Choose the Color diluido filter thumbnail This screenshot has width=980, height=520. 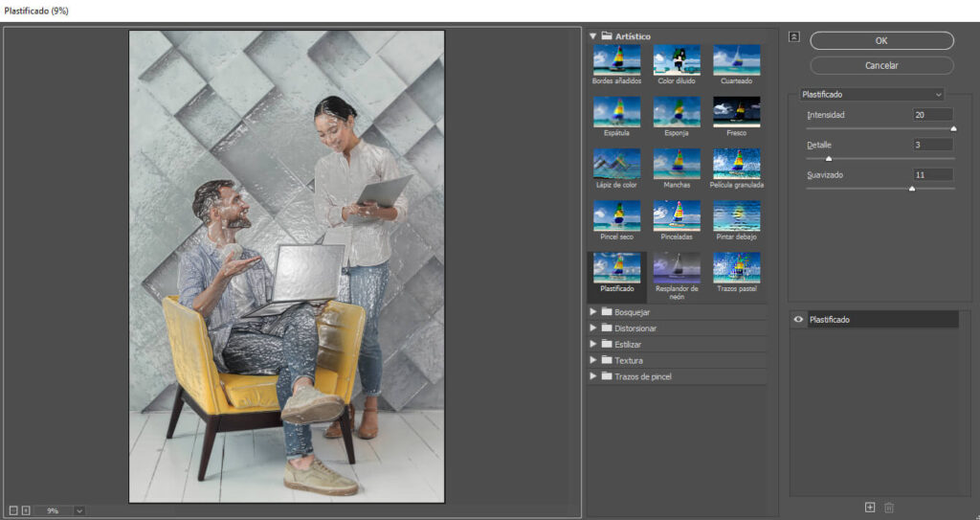tap(677, 60)
